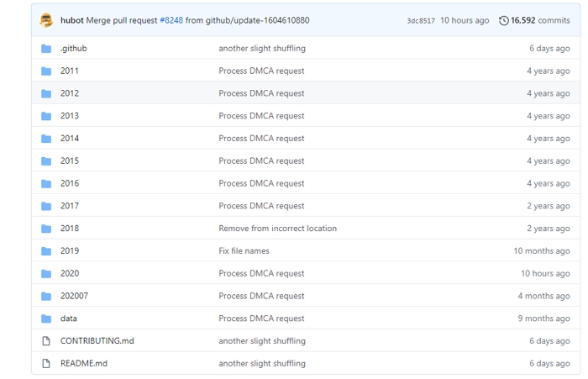Screen dimensions: 588x379
Task: Open 'Remove from incorrect location' commit message
Action: [277, 229]
